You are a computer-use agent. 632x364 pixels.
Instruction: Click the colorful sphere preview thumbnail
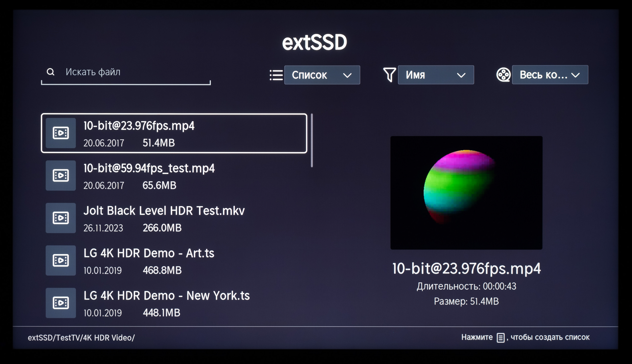pyautogui.click(x=466, y=193)
